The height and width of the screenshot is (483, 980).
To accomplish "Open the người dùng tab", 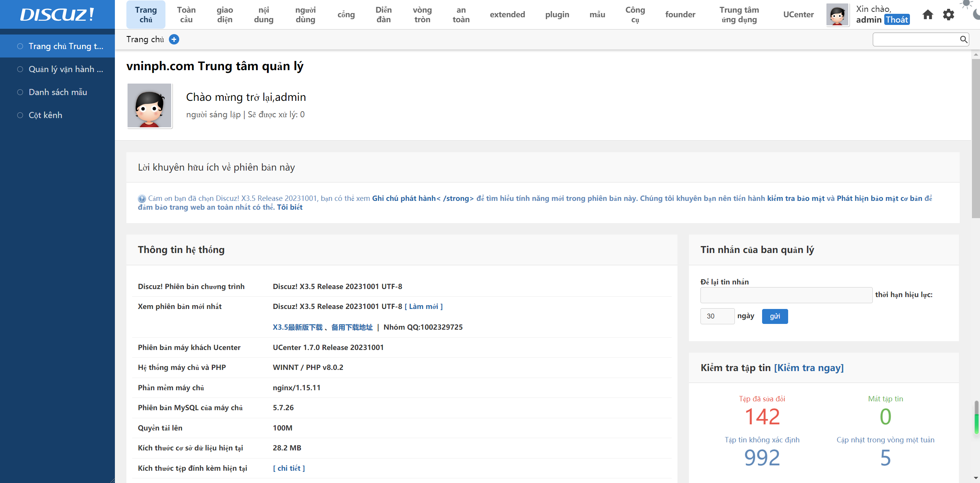I will coord(305,15).
